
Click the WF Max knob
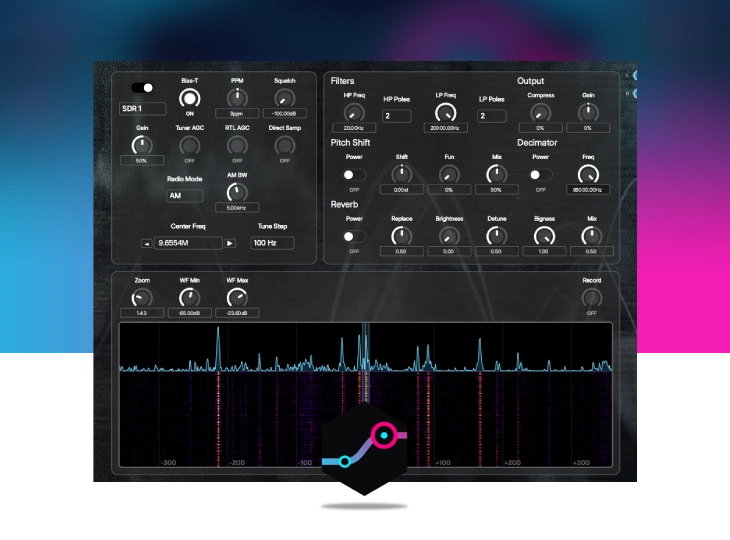tap(237, 298)
